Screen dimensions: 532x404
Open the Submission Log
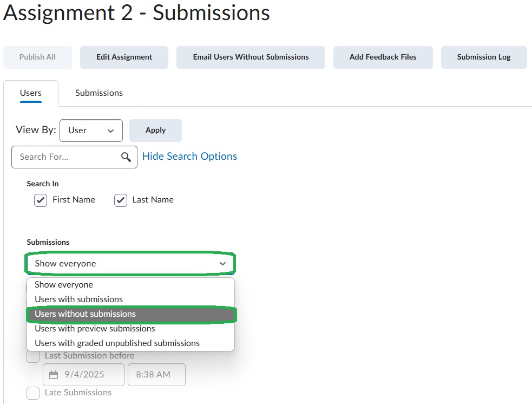point(483,57)
